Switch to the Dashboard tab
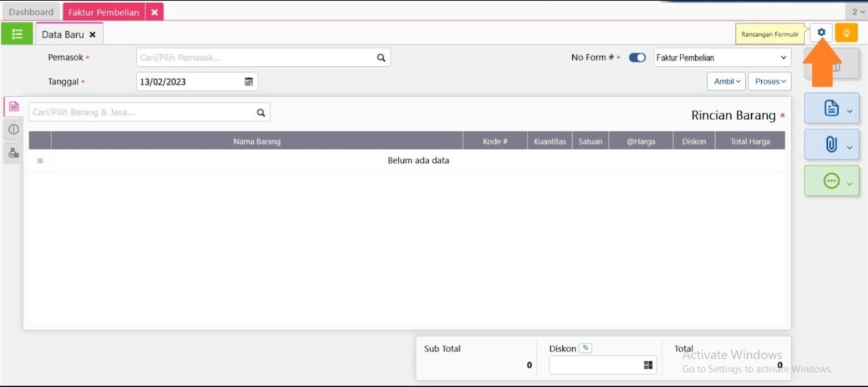This screenshot has height=387, width=868. [x=31, y=12]
